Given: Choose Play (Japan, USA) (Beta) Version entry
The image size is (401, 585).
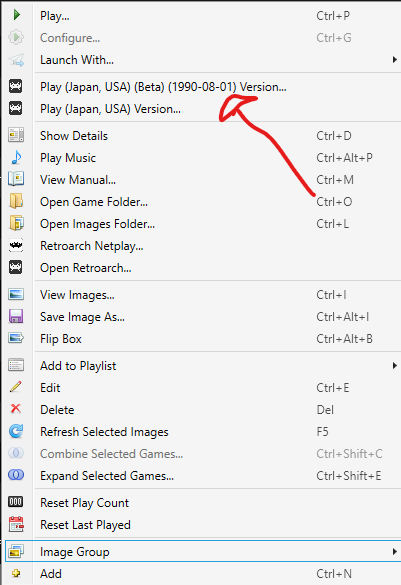Looking at the screenshot, I should coord(163,87).
